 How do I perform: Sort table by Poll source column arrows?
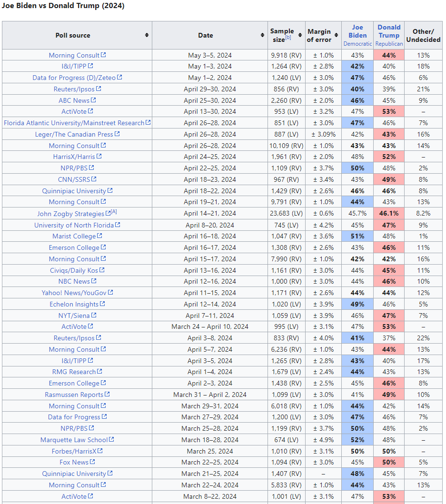(x=147, y=35)
